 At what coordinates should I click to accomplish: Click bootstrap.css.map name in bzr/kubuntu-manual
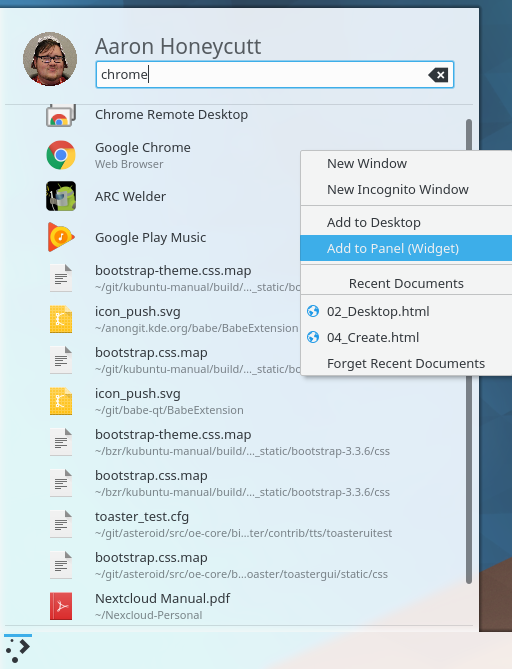151,476
